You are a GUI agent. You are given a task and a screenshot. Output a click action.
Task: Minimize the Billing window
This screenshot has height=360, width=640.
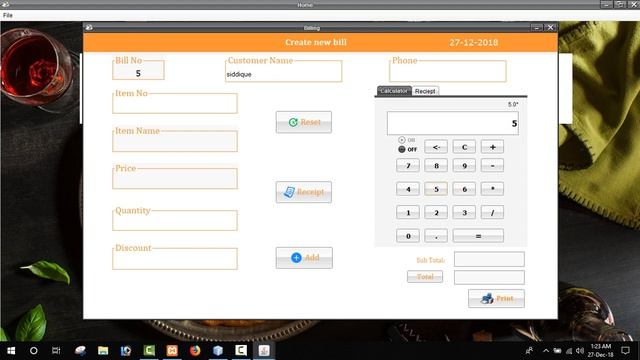(x=537, y=27)
